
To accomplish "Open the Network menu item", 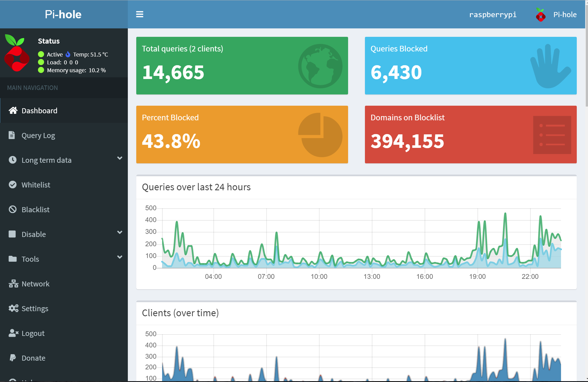I will coord(35,284).
